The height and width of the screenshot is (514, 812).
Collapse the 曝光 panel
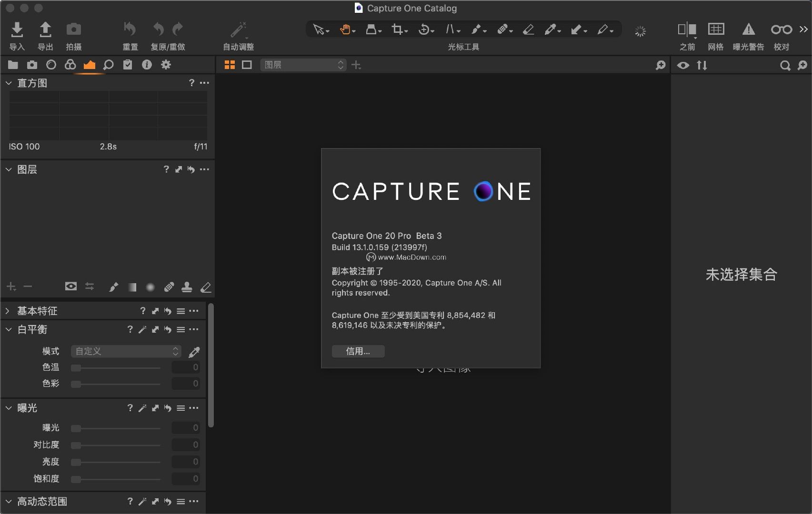click(9, 408)
